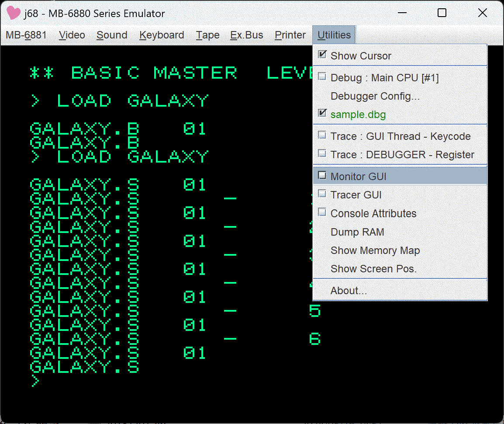Open the Ex.Bus menu
Viewport: 504px width, 424px height.
pos(246,35)
